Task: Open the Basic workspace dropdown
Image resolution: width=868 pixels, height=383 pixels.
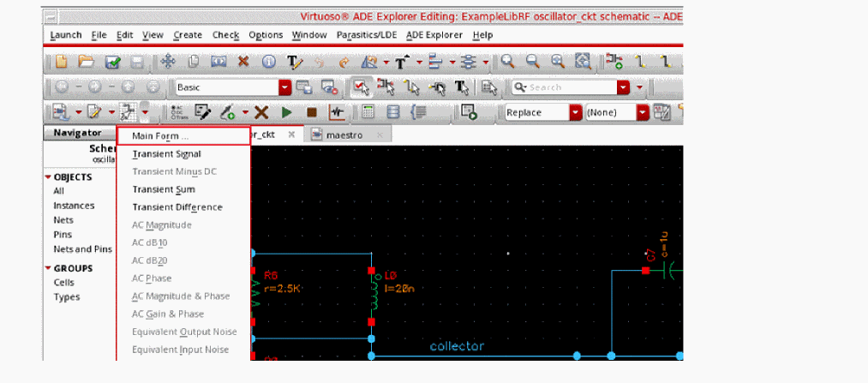Action: coord(284,87)
